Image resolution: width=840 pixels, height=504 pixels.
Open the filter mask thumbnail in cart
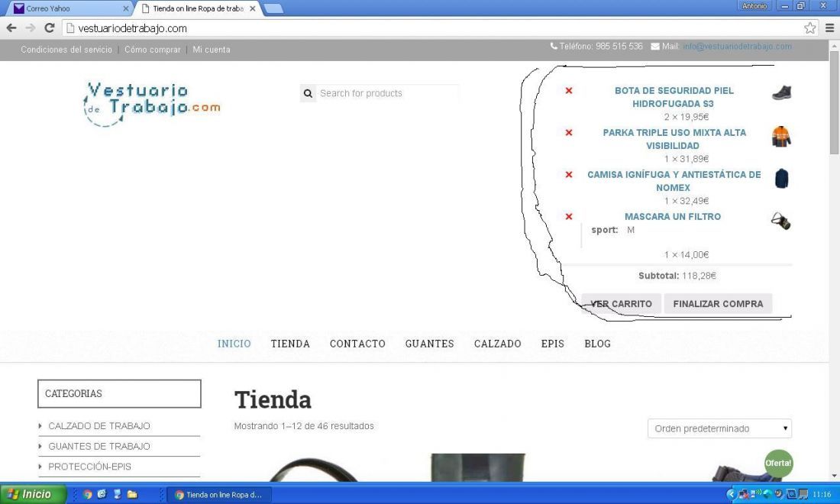[x=781, y=221]
